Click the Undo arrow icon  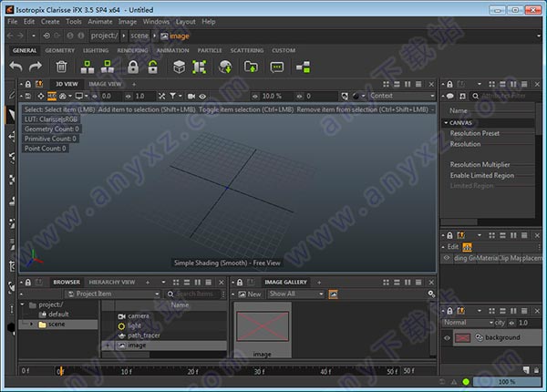pyautogui.click(x=15, y=67)
